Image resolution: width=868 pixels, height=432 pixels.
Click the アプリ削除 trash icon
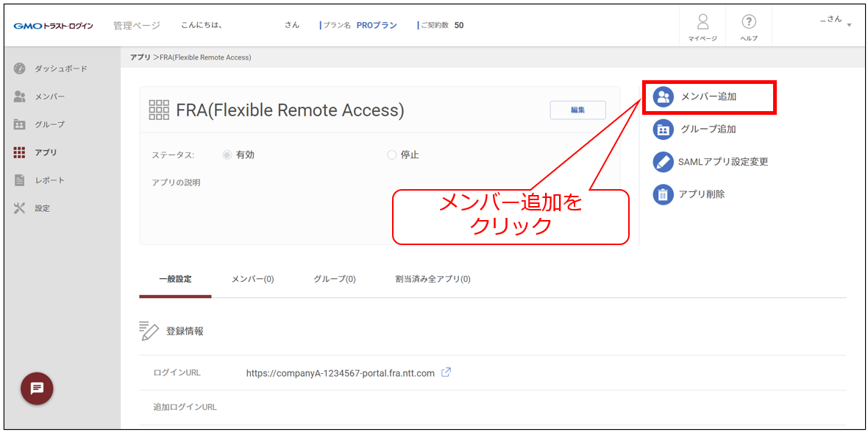(663, 194)
